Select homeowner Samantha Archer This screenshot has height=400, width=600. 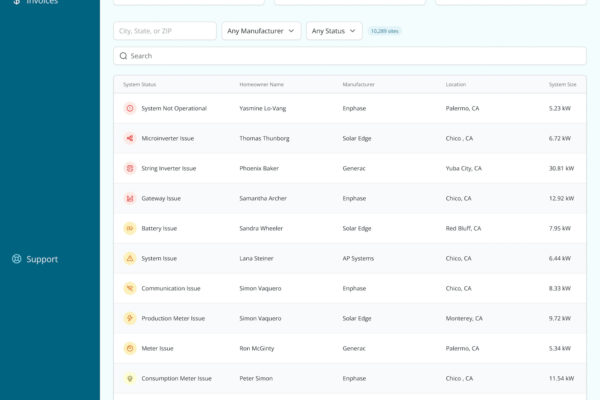tap(263, 198)
